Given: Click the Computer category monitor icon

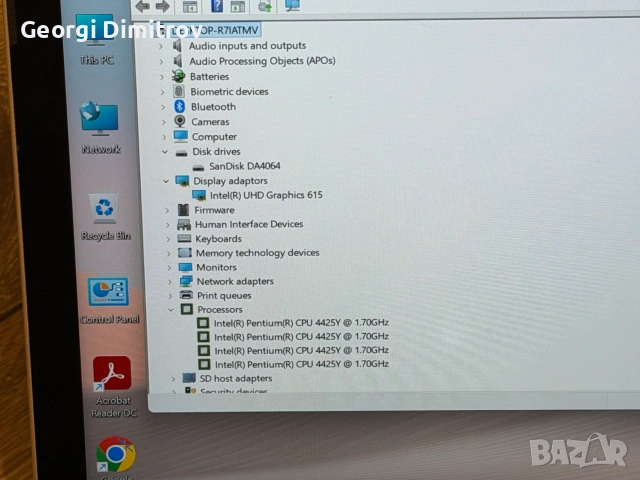Looking at the screenshot, I should tap(181, 136).
